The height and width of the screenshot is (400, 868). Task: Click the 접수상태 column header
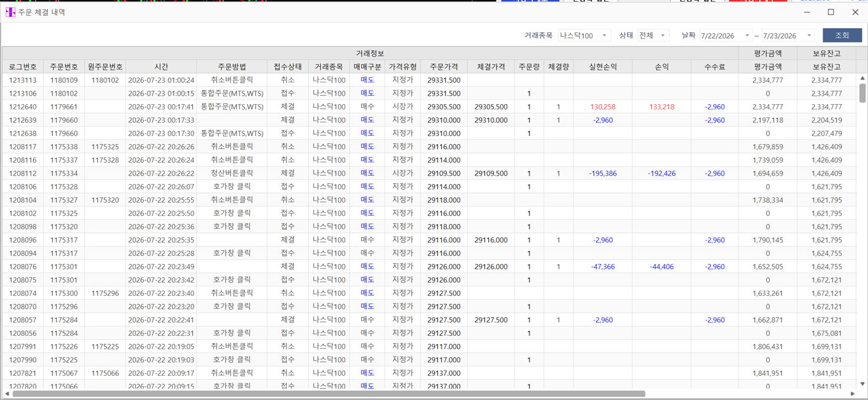click(288, 66)
